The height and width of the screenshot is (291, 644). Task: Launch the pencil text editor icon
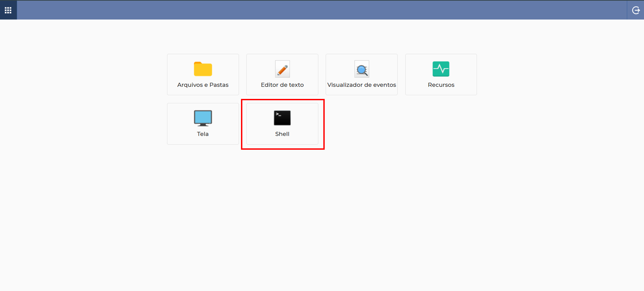point(282,69)
